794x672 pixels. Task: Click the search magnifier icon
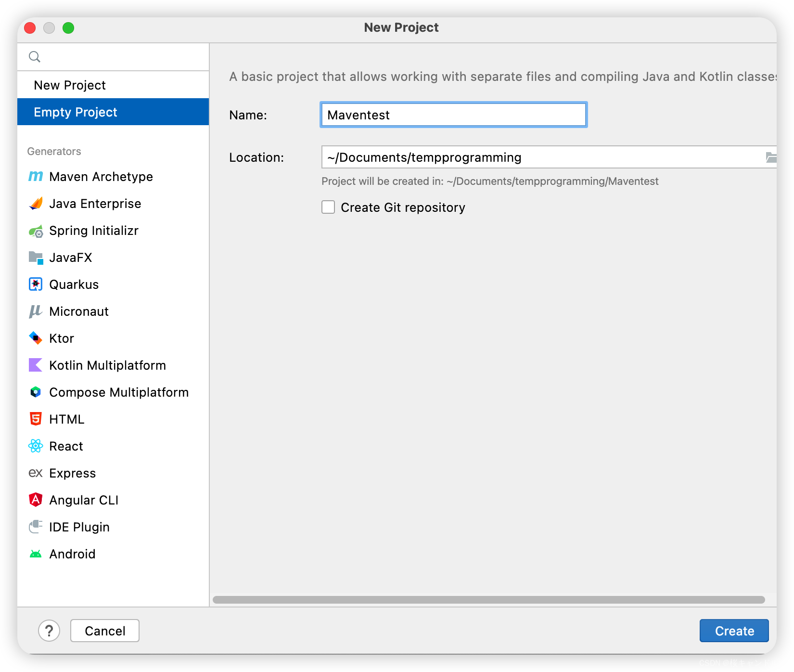(x=35, y=57)
